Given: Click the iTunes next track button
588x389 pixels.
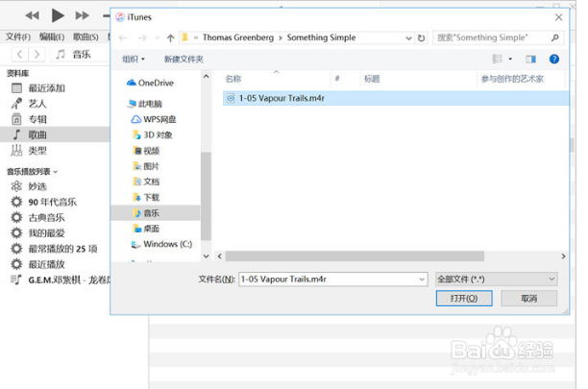Looking at the screenshot, I should 82,15.
